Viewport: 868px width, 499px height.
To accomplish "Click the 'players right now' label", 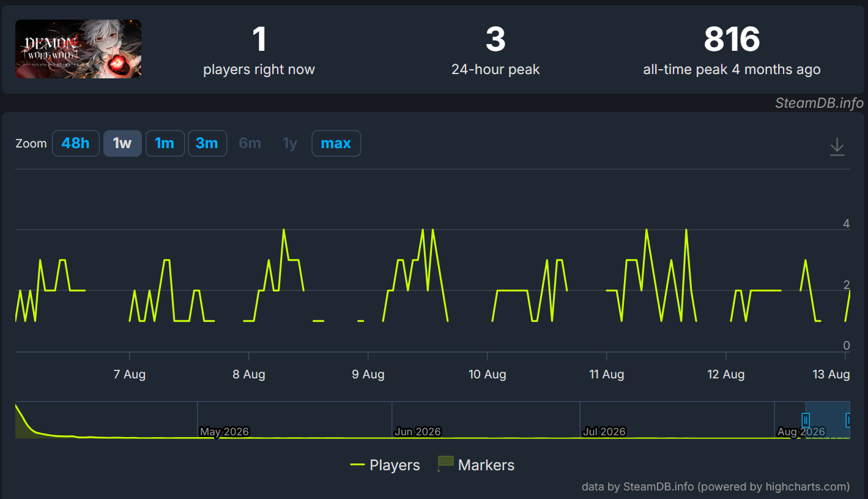I will (259, 69).
